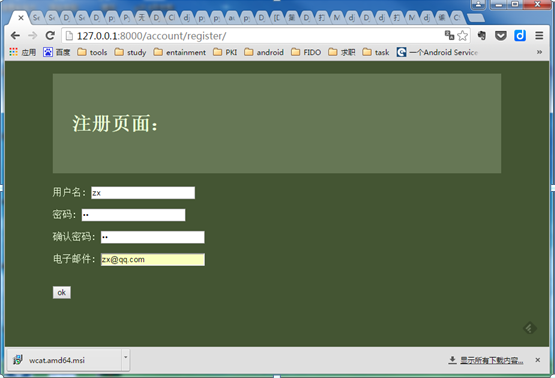Go back to the previous page
This screenshot has height=378, width=555.
15,35
